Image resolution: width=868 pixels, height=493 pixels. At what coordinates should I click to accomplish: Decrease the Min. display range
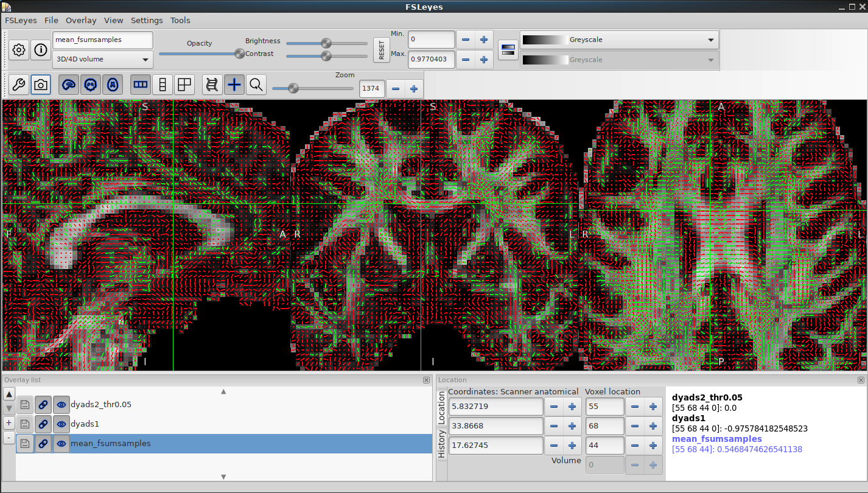[x=466, y=40]
